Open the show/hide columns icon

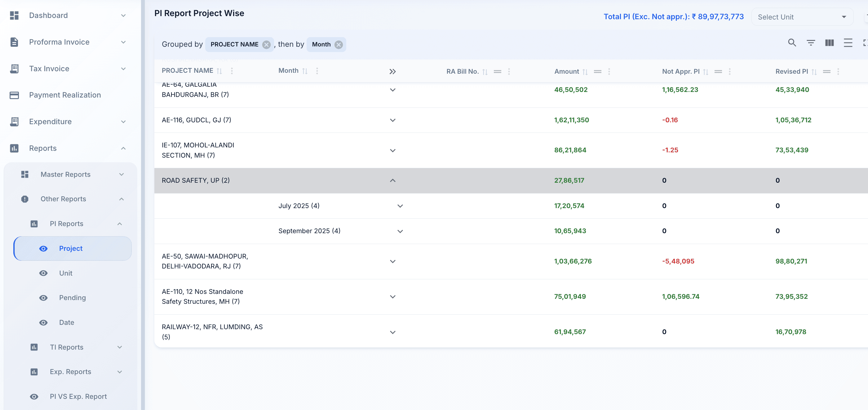[830, 43]
